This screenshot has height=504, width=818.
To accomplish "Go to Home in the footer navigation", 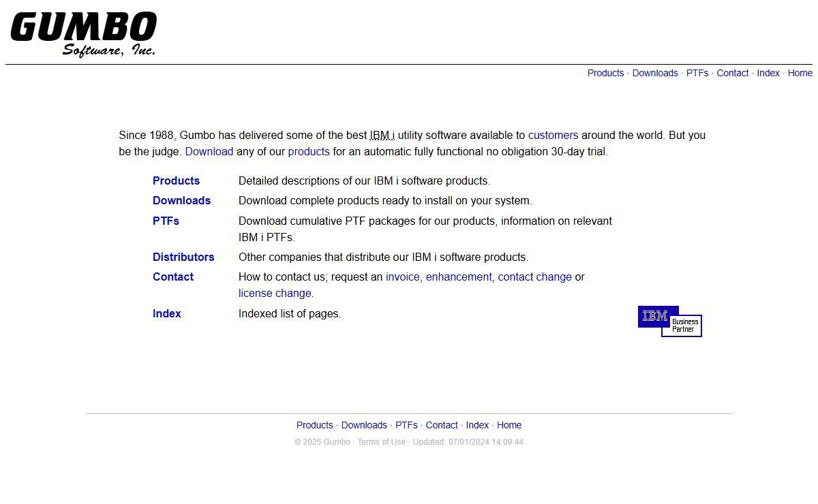I will click(509, 425).
